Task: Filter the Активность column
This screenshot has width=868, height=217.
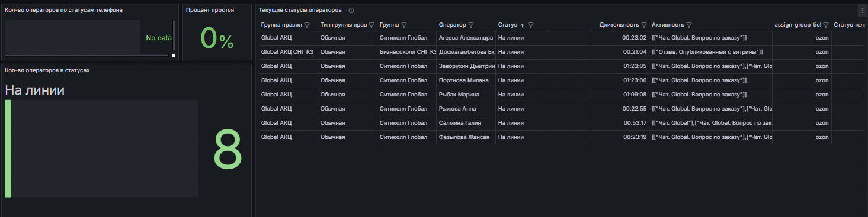Action: (x=690, y=25)
